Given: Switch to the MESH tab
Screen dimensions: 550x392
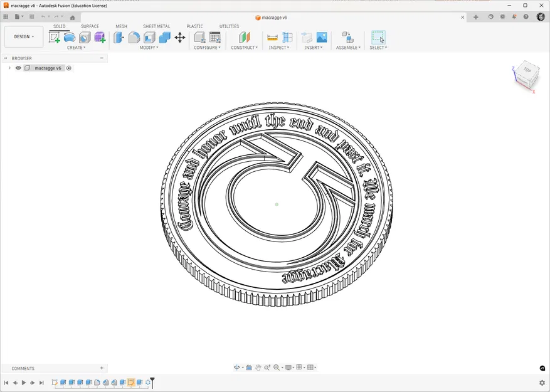Looking at the screenshot, I should pos(122,26).
